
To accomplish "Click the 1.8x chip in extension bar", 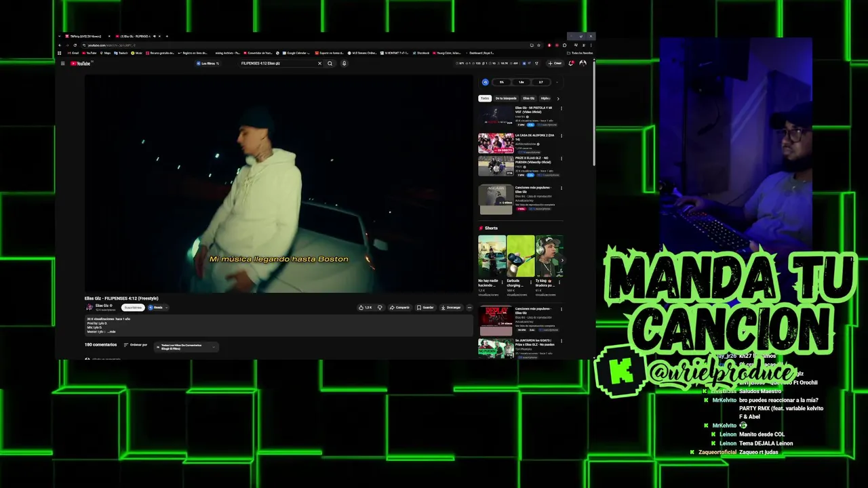I will coord(521,82).
